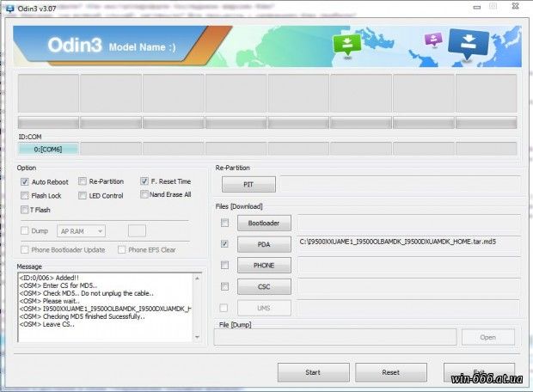Click the Exit button
The image size is (533, 392).
pos(479,372)
